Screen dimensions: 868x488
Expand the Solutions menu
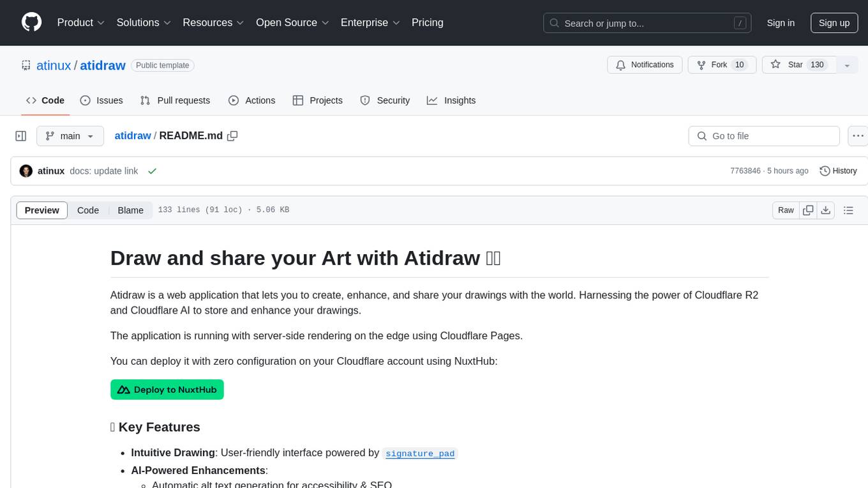tap(144, 22)
